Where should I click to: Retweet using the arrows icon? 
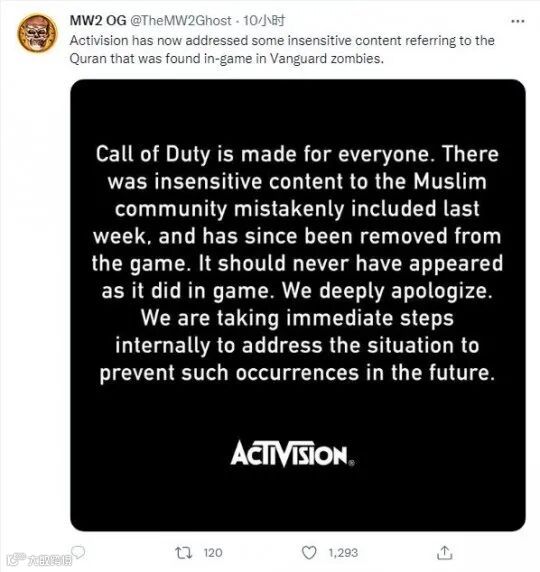tap(183, 553)
